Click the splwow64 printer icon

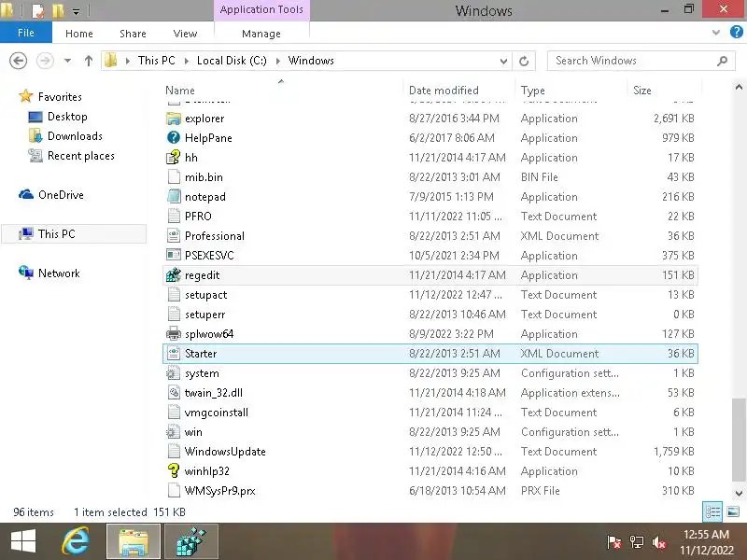[x=174, y=333]
